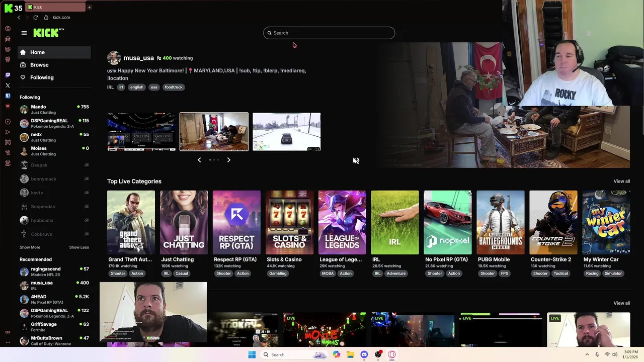Show hidden system tray icons
The image size is (644, 362).
click(587, 354)
